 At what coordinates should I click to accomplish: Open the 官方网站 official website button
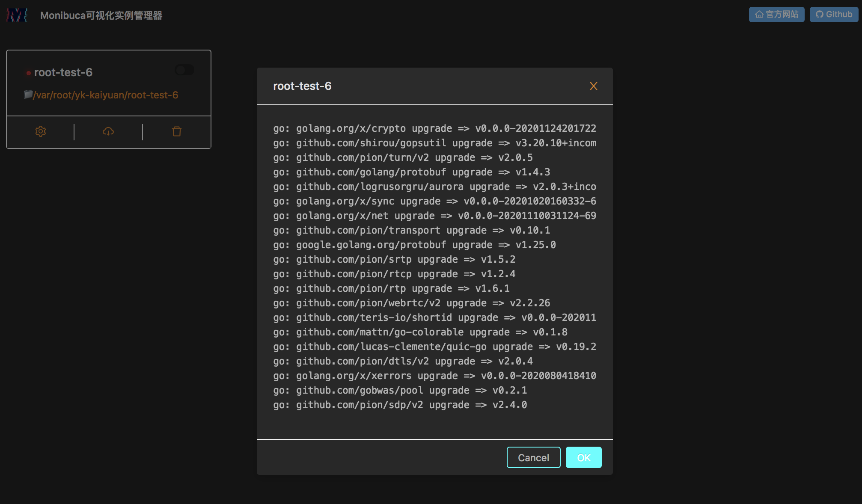click(x=776, y=15)
